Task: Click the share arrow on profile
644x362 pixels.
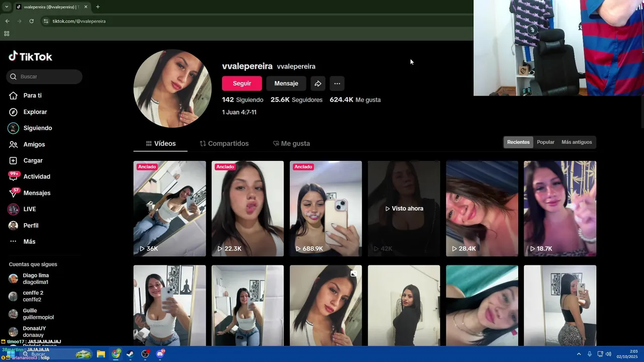Action: [x=318, y=83]
